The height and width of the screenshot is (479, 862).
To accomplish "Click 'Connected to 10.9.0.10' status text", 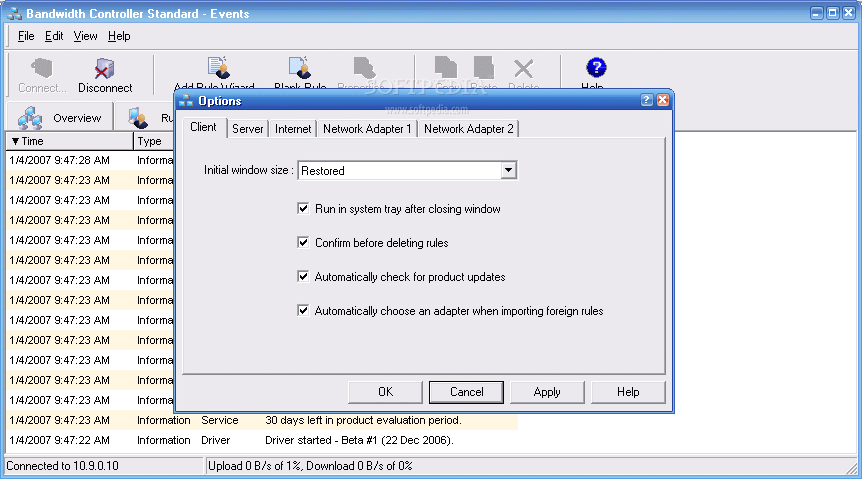I will (x=62, y=466).
